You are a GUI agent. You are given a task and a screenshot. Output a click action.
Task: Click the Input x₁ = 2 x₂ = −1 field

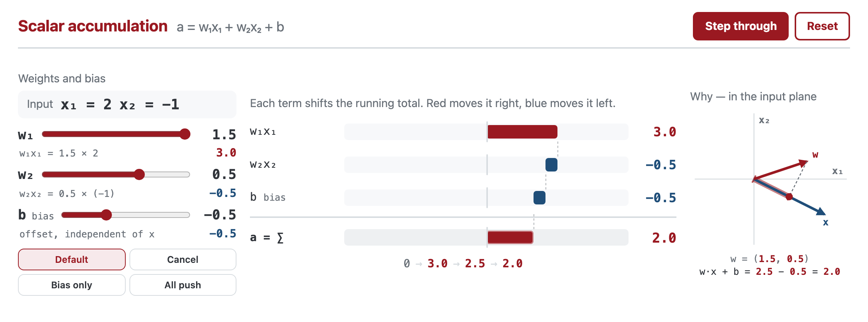[x=127, y=104]
